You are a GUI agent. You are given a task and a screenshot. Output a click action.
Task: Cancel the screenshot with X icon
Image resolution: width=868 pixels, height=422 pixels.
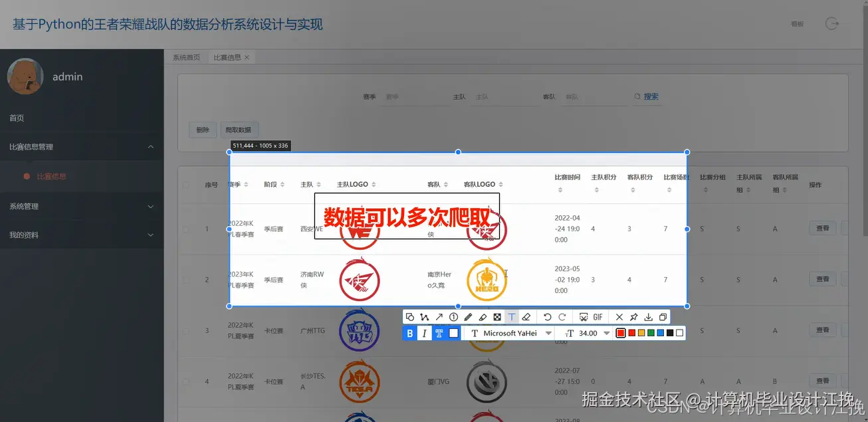click(x=619, y=317)
